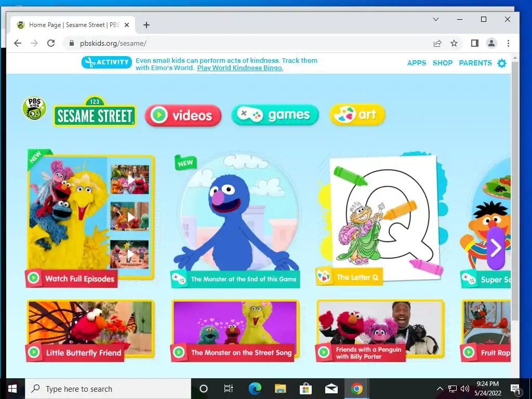Play the Fruit Rap video
Image resolution: width=532 pixels, height=399 pixels.
[x=486, y=331]
